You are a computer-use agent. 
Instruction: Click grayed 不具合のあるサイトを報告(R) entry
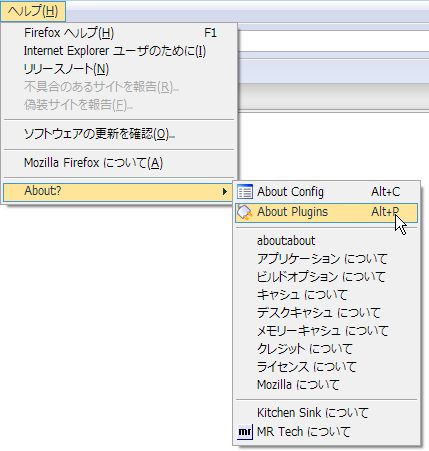coord(119,87)
